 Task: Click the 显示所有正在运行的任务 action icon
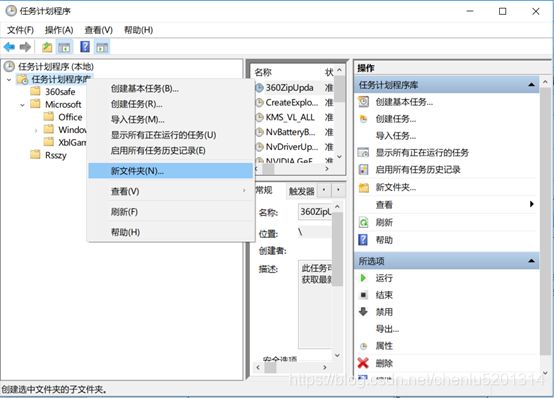pos(363,152)
